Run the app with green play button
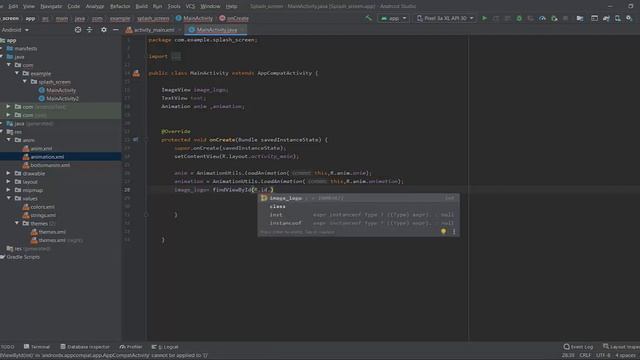This screenshot has height=360, width=640. pyautogui.click(x=484, y=18)
